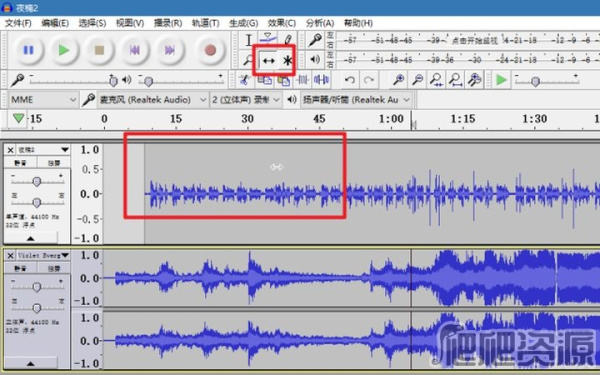Start recording with the red Record button
600x375 pixels.
210,50
